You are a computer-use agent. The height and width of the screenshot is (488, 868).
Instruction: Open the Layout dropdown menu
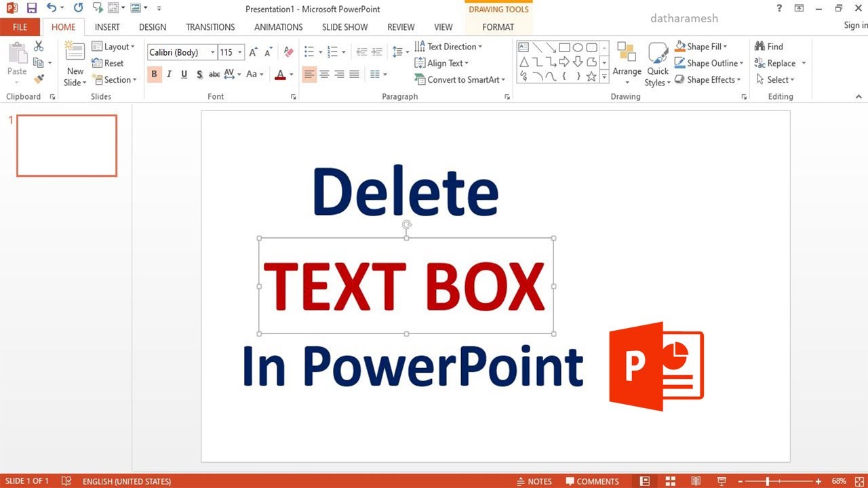click(114, 46)
